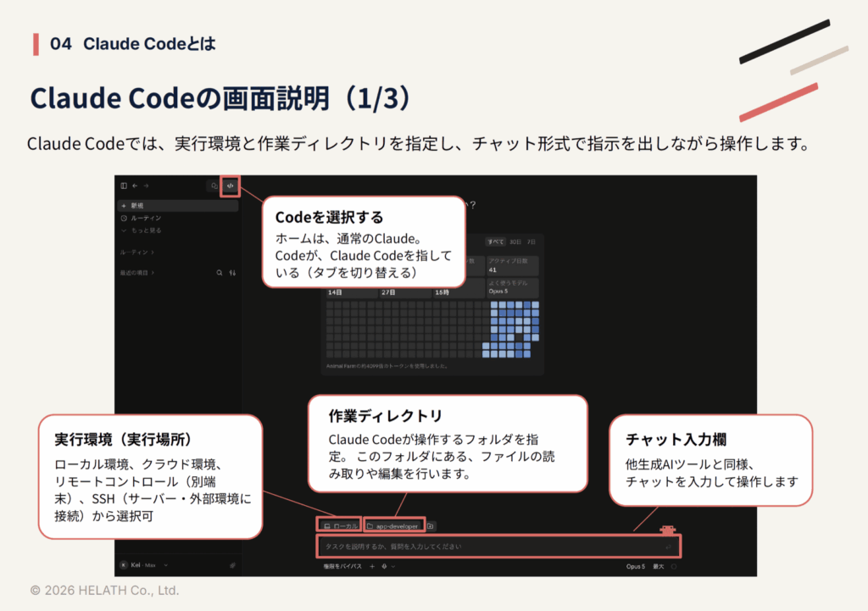868x611 pixels.
Task: Choose the app-developer working folder
Action: pos(394,525)
